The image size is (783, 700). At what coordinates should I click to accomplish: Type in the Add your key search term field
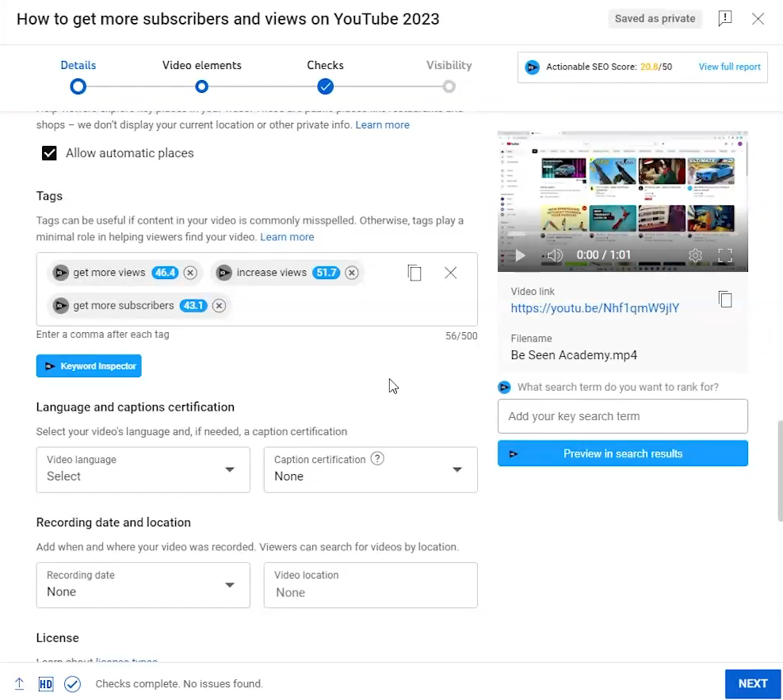(622, 416)
